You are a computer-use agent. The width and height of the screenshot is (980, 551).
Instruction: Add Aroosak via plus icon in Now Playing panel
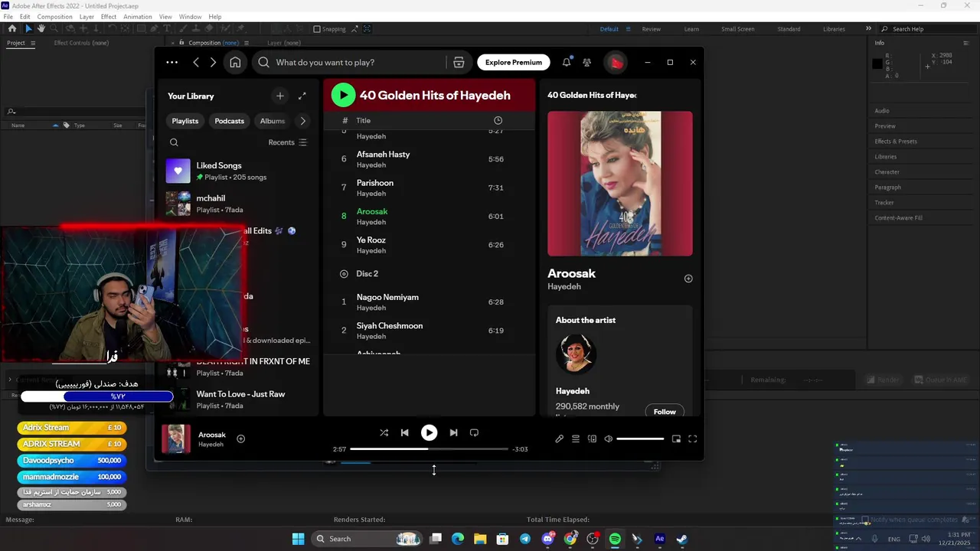point(688,279)
